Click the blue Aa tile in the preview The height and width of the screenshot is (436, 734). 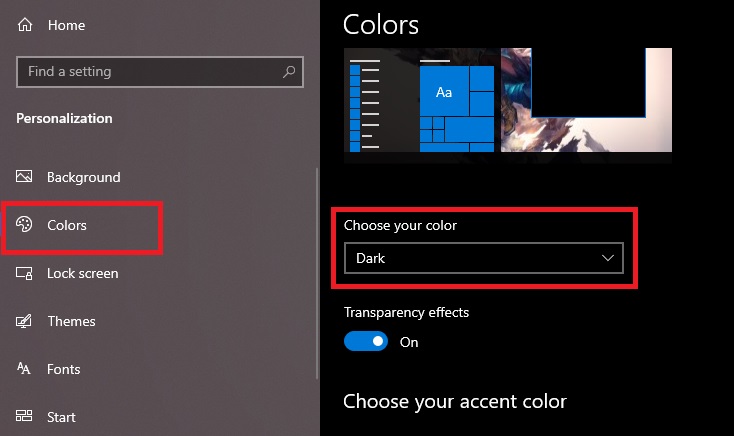[x=445, y=92]
